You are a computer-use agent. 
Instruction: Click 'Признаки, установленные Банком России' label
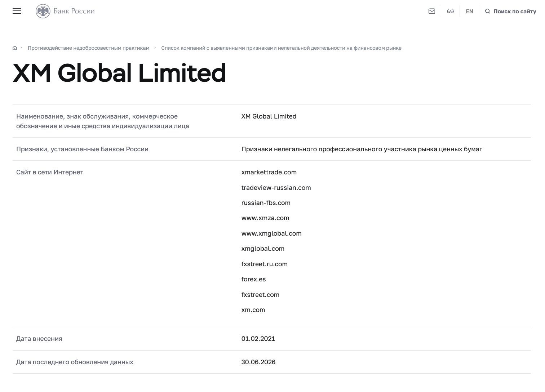click(x=82, y=149)
